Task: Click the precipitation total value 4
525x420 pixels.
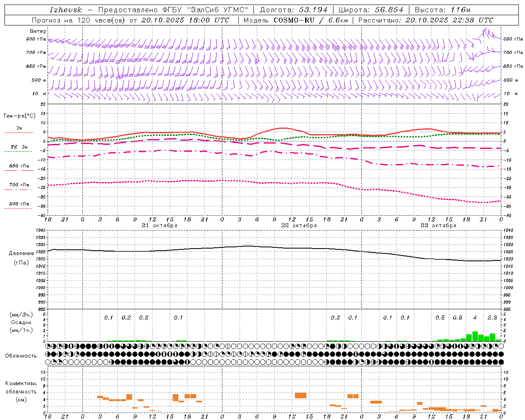Action: pos(475,318)
